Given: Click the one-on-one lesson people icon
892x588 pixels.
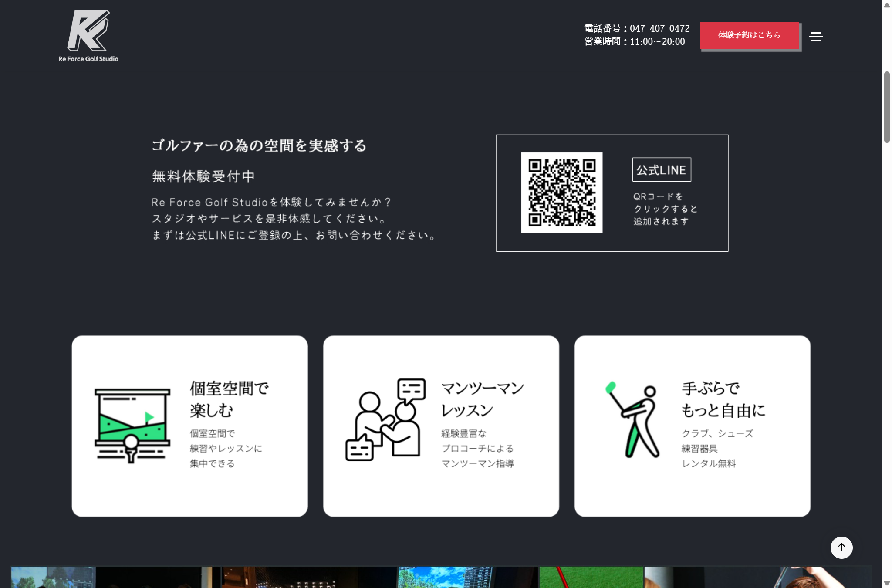Looking at the screenshot, I should coord(385,419).
